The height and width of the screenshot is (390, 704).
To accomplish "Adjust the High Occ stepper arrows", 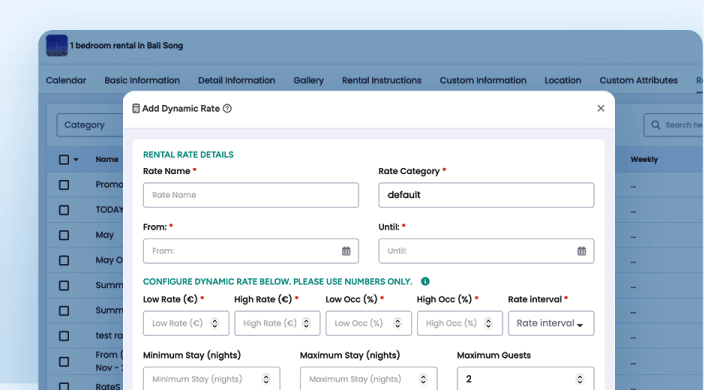I will (488, 323).
